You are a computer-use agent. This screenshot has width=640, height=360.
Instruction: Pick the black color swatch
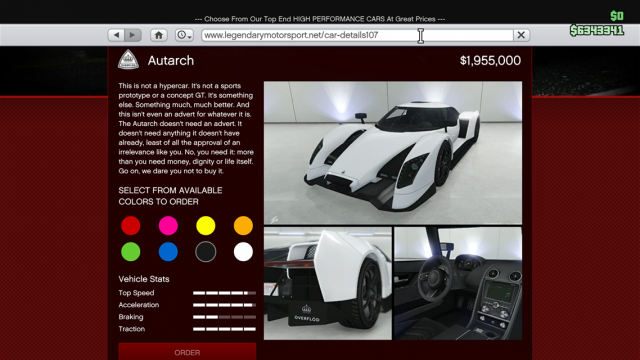(x=206, y=252)
